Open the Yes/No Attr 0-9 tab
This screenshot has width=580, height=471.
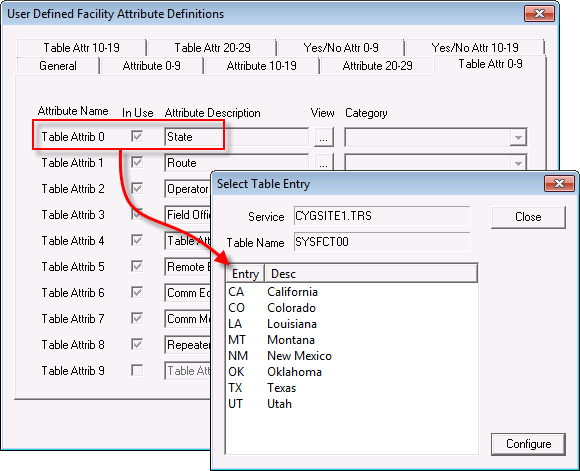[x=341, y=48]
